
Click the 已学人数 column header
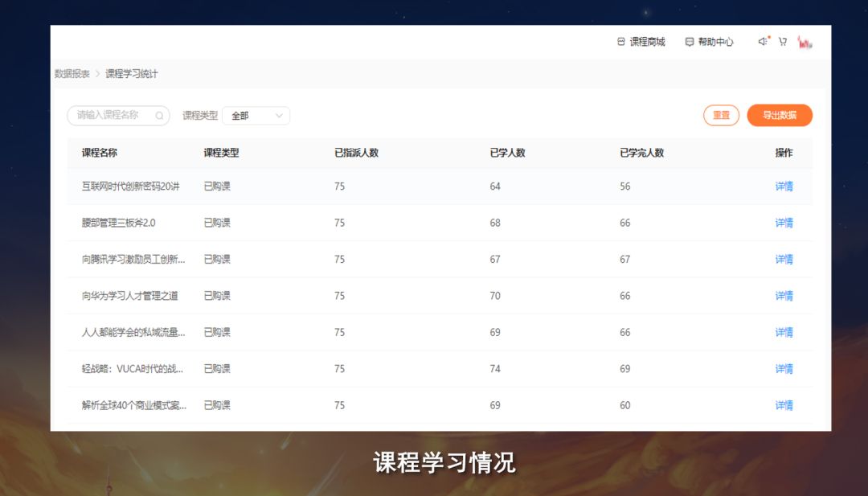[507, 153]
